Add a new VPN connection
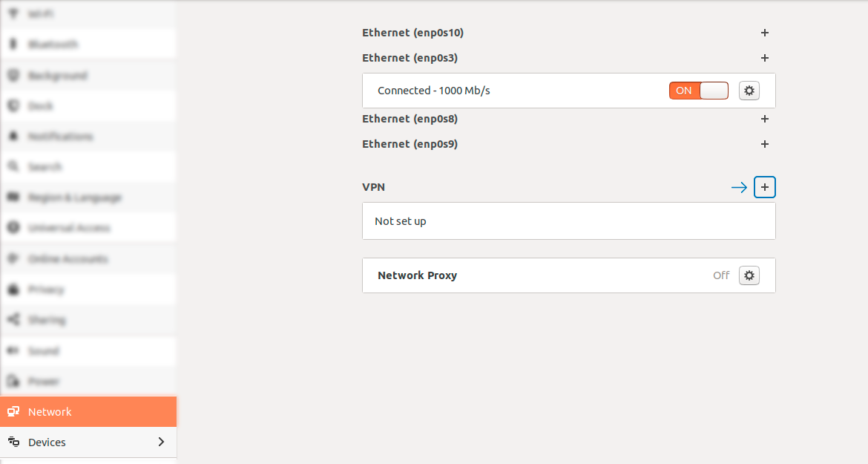The width and height of the screenshot is (868, 464). click(x=764, y=187)
